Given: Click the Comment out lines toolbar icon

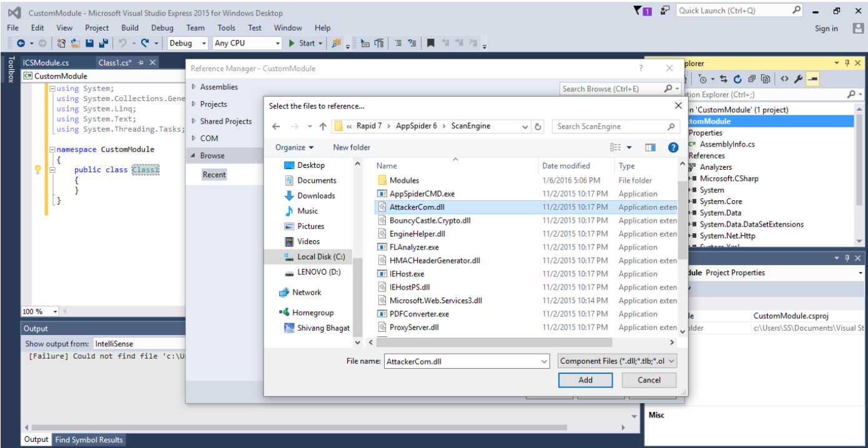Looking at the screenshot, I should [x=398, y=43].
